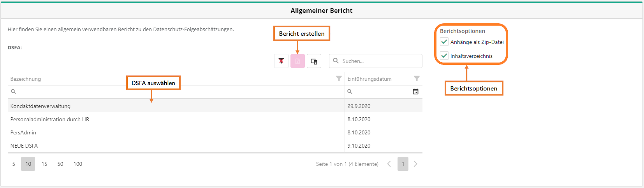Set page size to 5

click(x=14, y=164)
